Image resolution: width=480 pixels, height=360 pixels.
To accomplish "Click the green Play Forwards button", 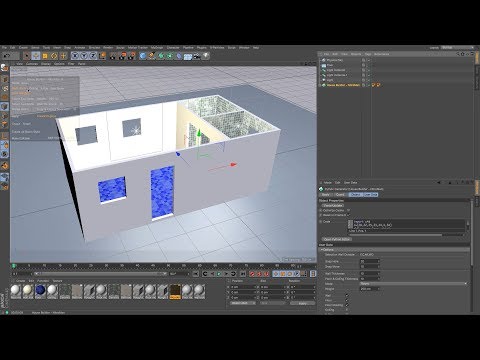I will 219,274.
